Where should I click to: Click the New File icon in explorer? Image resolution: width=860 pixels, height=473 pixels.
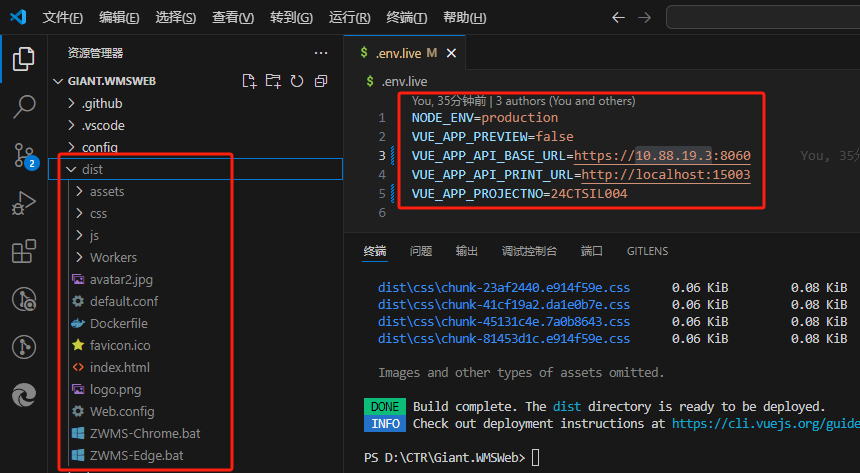point(249,81)
